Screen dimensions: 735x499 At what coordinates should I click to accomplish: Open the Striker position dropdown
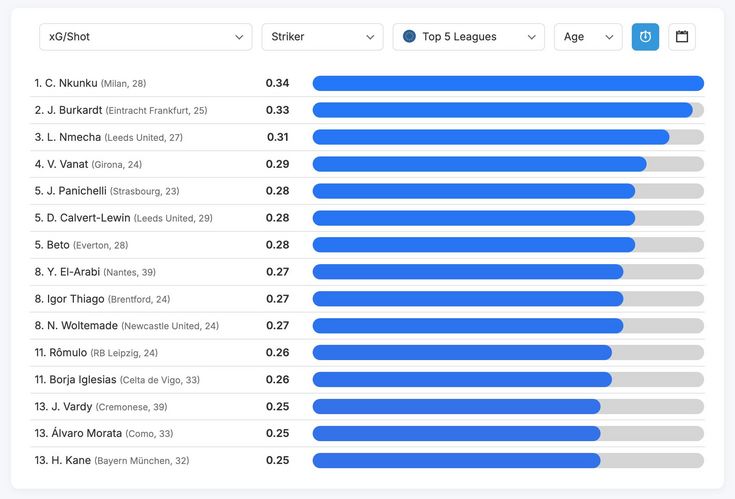pyautogui.click(x=322, y=37)
